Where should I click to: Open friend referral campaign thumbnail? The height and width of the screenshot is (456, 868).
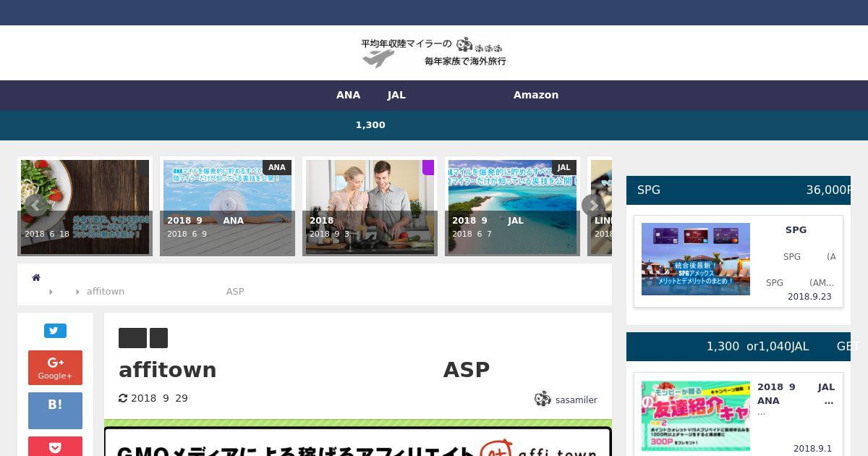coord(696,415)
